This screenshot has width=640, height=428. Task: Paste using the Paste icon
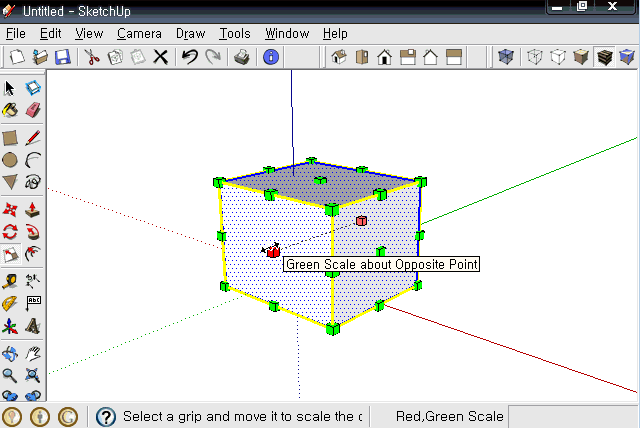coord(138,57)
